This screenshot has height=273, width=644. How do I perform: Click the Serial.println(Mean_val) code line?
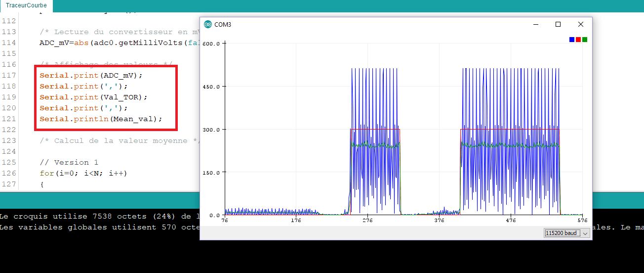pyautogui.click(x=101, y=119)
